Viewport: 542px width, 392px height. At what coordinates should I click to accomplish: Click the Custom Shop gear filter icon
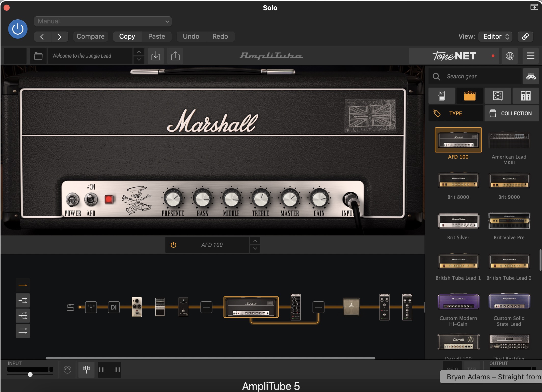[x=531, y=76]
